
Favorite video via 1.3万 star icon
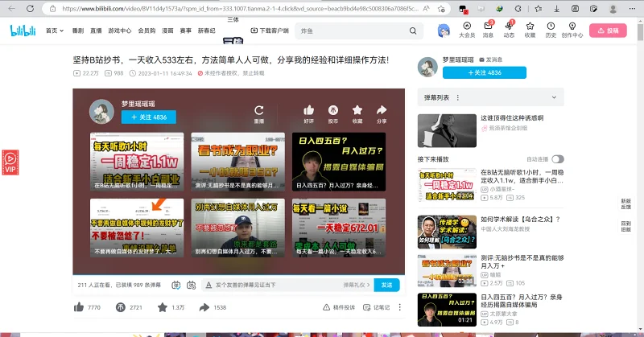click(x=163, y=307)
